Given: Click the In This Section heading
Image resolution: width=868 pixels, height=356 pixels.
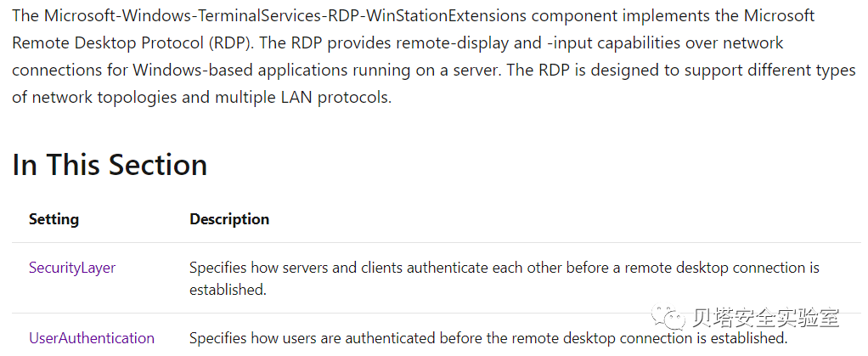Looking at the screenshot, I should coord(110,165).
